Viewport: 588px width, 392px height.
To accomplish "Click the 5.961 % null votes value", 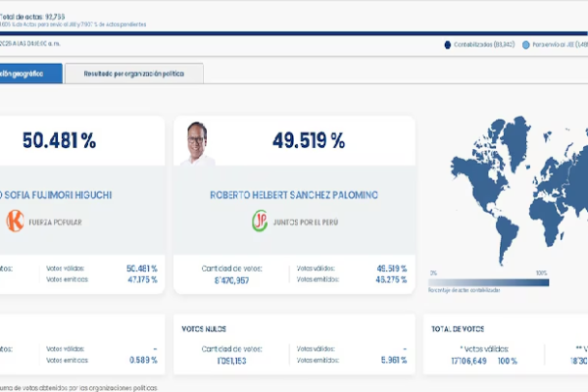I will [x=394, y=360].
